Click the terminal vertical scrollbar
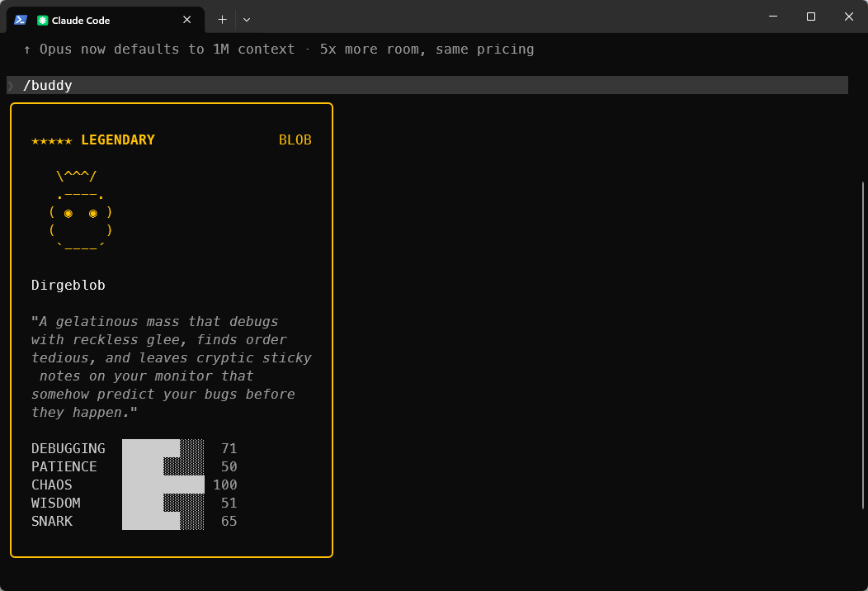This screenshot has height=591, width=868. point(863,345)
